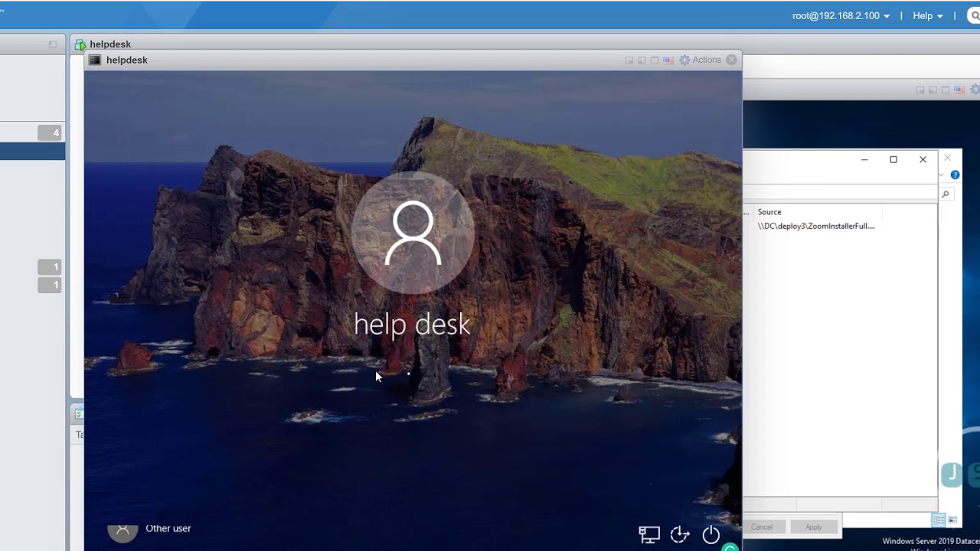Click the badge showing 4 in sidebar
This screenshot has width=980, height=551.
tap(50, 133)
